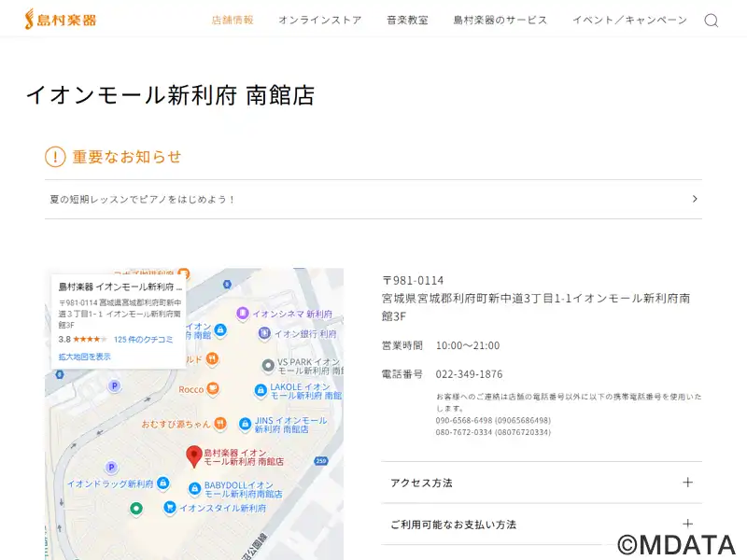The height and width of the screenshot is (560, 747).
Task: Open the オンラインストア menu item
Action: (x=320, y=20)
